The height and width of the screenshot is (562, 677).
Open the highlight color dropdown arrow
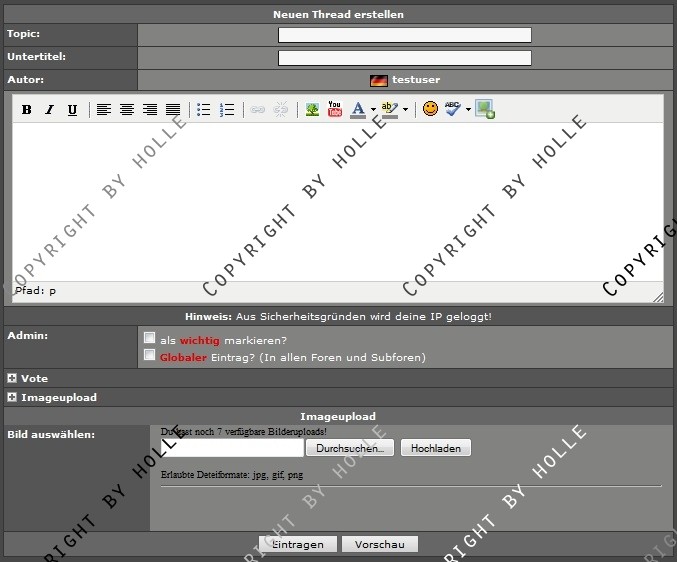pyautogui.click(x=405, y=110)
